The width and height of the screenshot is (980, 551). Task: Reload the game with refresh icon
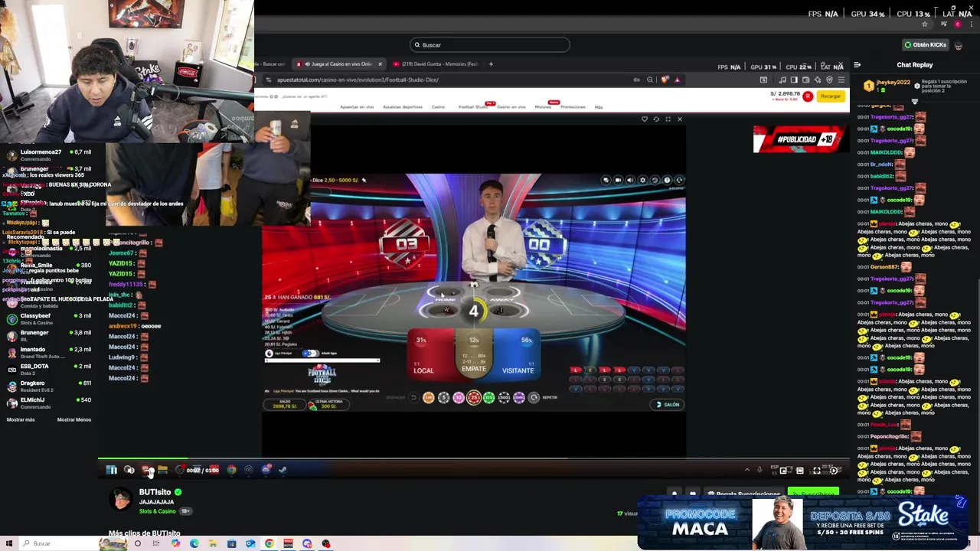[x=656, y=119]
